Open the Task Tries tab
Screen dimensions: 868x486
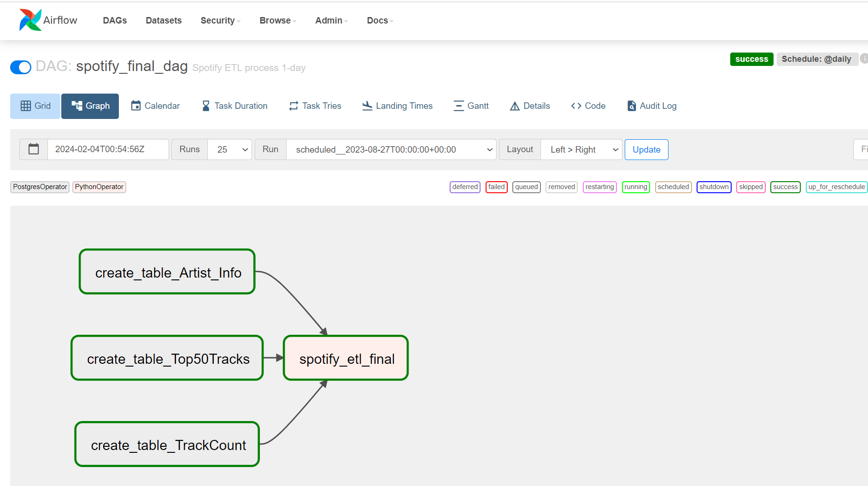coord(315,106)
